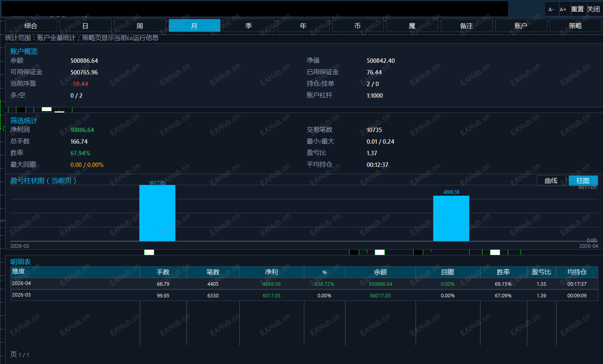Toggle chart to 曲线 curve view
603x364 pixels.
[551, 181]
